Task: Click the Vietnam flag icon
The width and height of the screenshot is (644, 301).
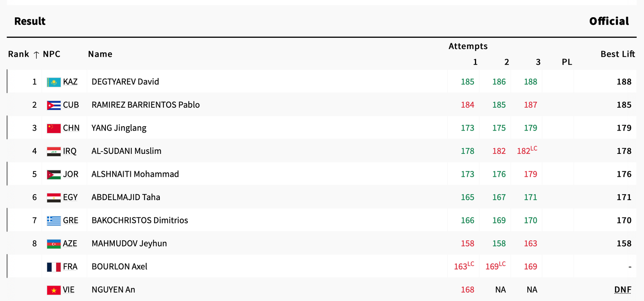Action: pyautogui.click(x=54, y=290)
